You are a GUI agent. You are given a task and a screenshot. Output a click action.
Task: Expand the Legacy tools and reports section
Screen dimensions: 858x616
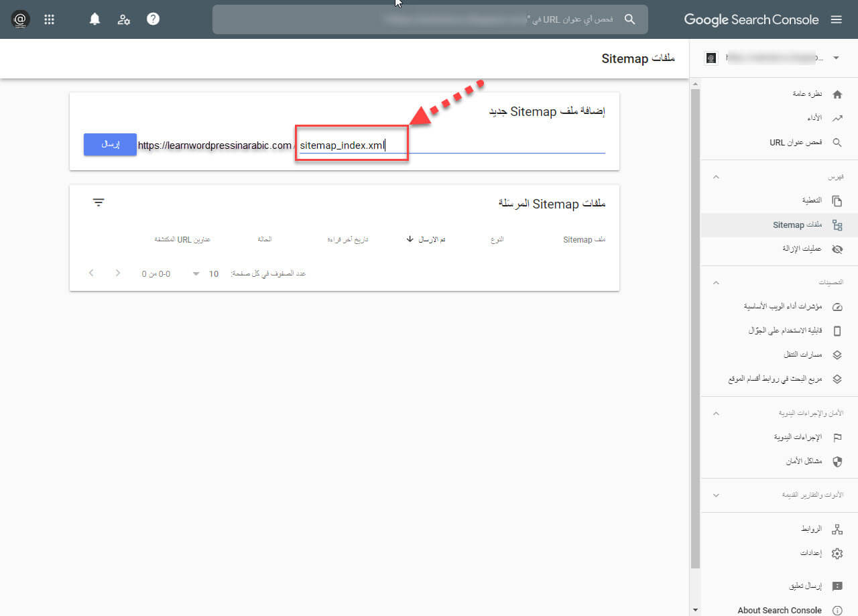[716, 495]
